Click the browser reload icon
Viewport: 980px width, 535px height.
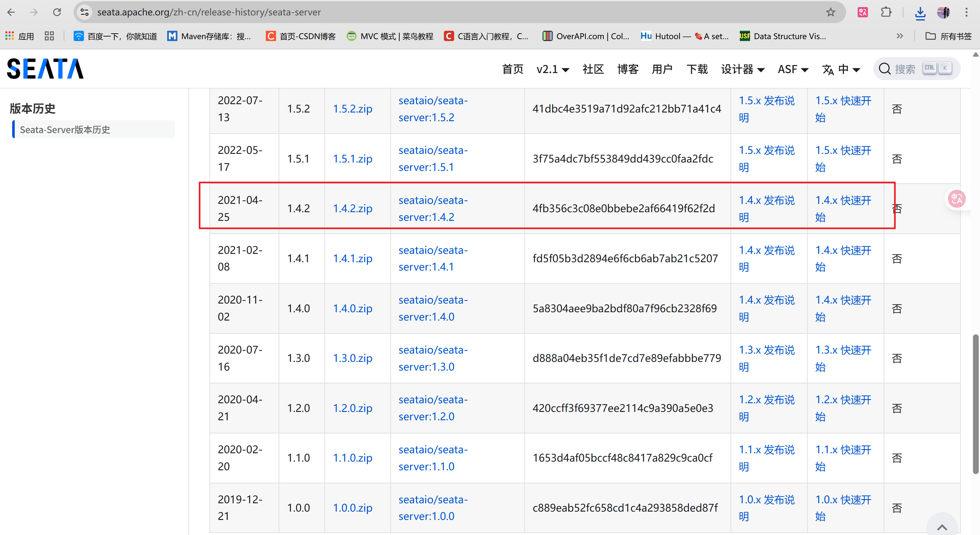point(57,12)
